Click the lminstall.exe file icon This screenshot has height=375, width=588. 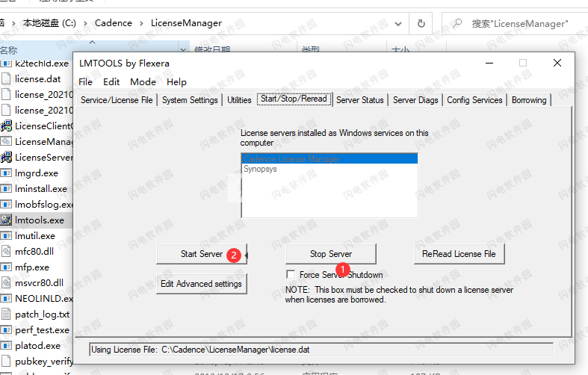(x=6, y=189)
